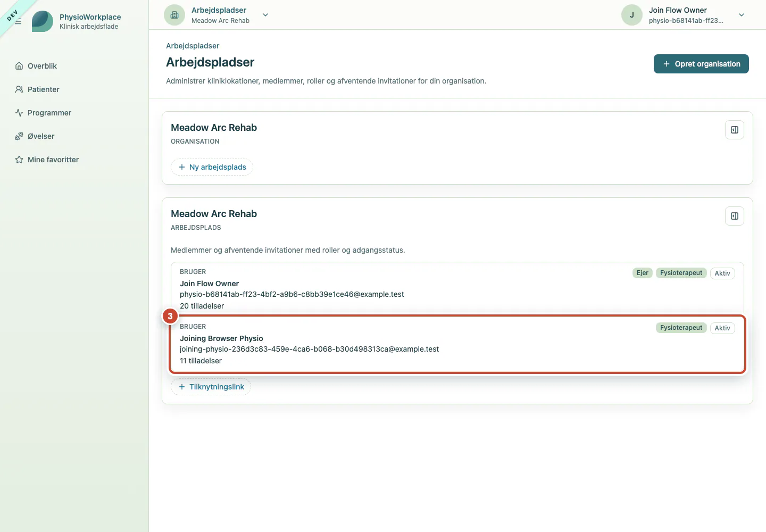Click the building icon beside Arbejdspladser header
Image resolution: width=766 pixels, height=532 pixels.
click(174, 15)
